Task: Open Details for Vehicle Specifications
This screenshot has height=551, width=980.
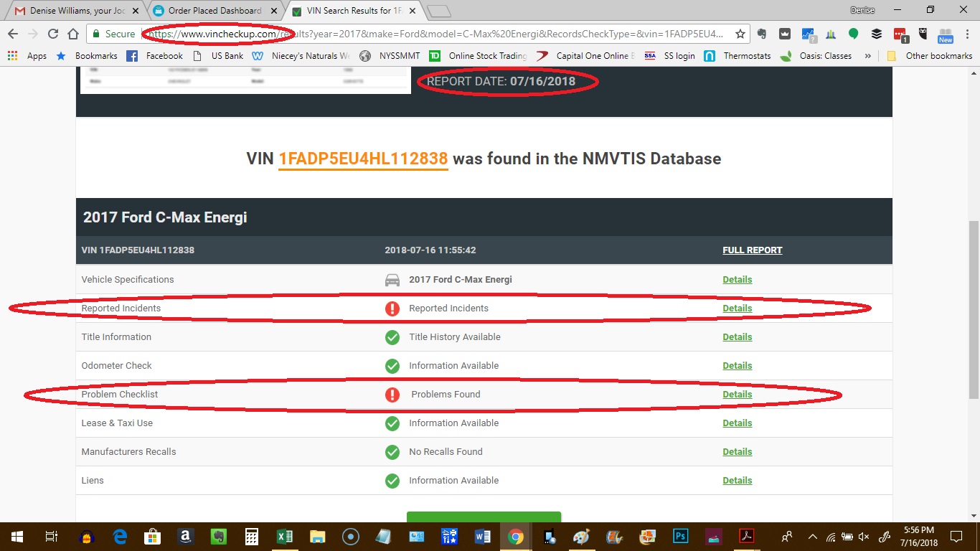Action: tap(737, 280)
